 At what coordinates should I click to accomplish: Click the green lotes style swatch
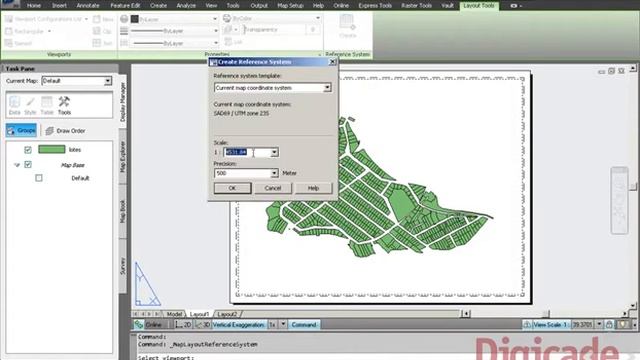51,149
